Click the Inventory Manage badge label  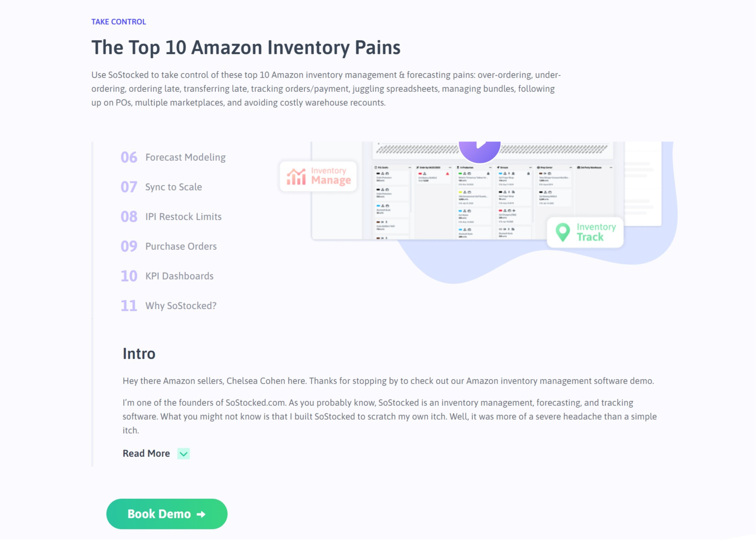coord(331,176)
